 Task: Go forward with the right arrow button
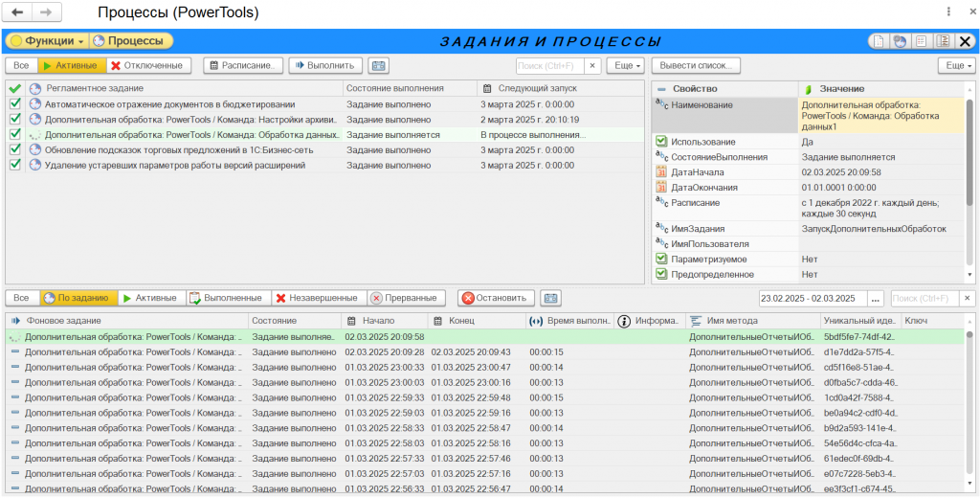pyautogui.click(x=46, y=11)
